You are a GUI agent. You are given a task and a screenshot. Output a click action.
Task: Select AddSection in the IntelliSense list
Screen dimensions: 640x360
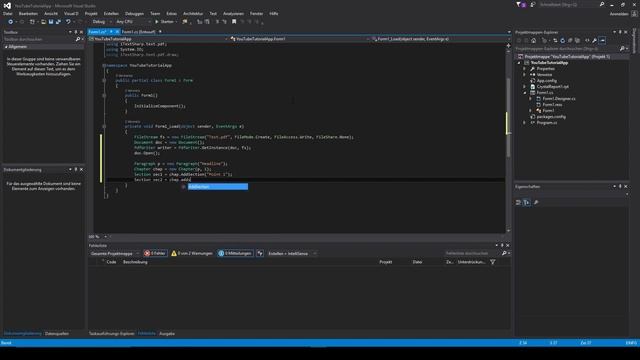(218, 187)
